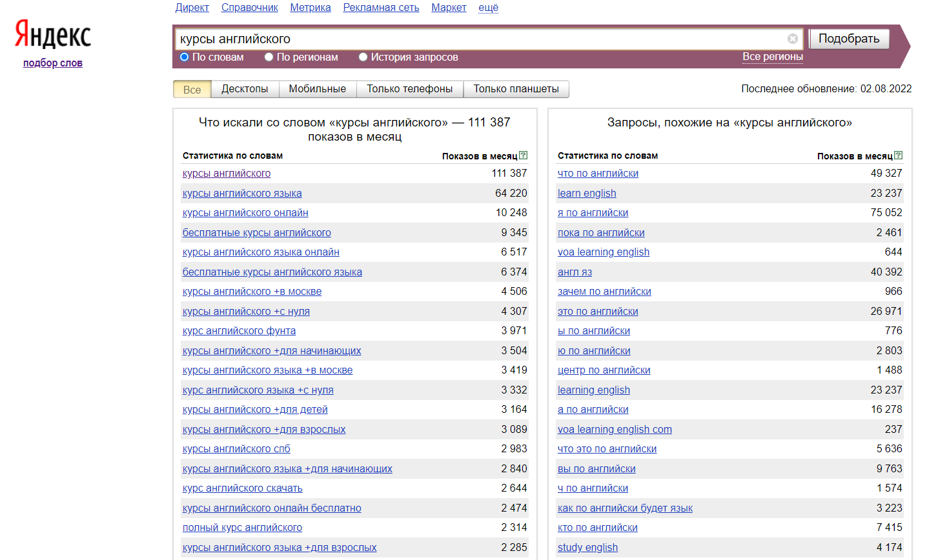This screenshot has width=927, height=560.
Task: Open the «Рекламная сеть» link
Action: pos(381,7)
